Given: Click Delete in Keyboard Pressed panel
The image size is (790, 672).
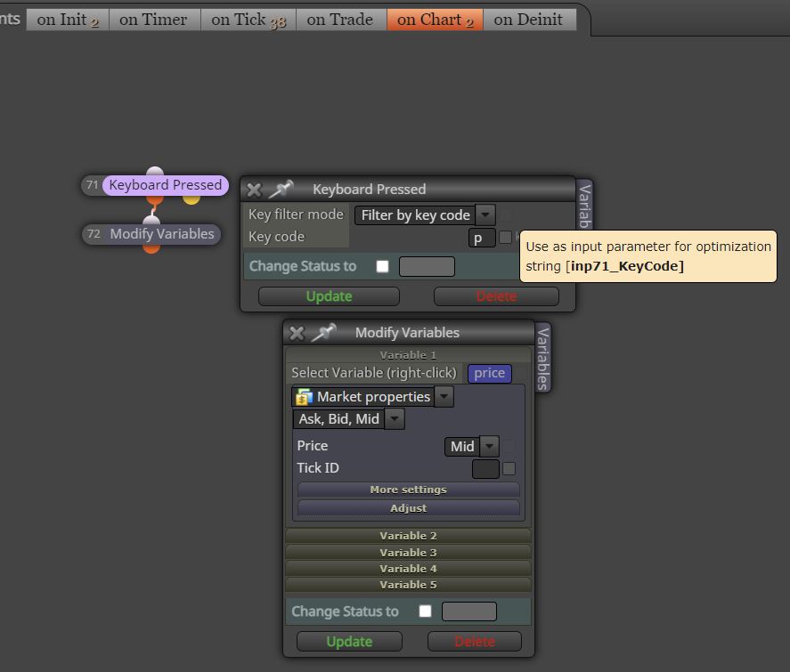Looking at the screenshot, I should coord(496,296).
